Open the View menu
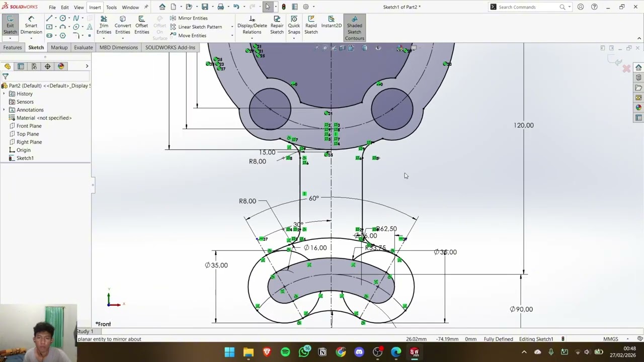The height and width of the screenshot is (362, 644). click(79, 8)
